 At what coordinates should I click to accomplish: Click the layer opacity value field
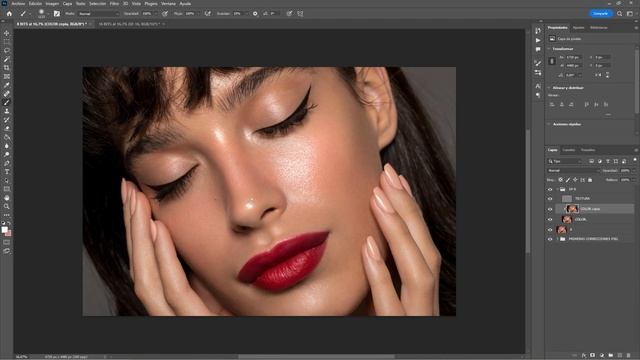[x=625, y=171]
